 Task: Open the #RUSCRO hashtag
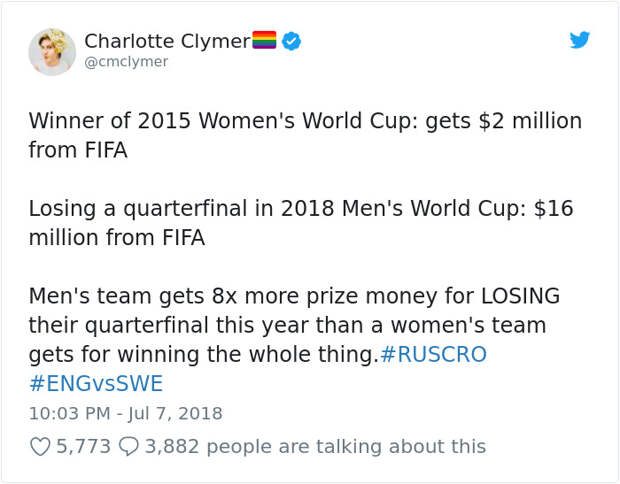[433, 354]
